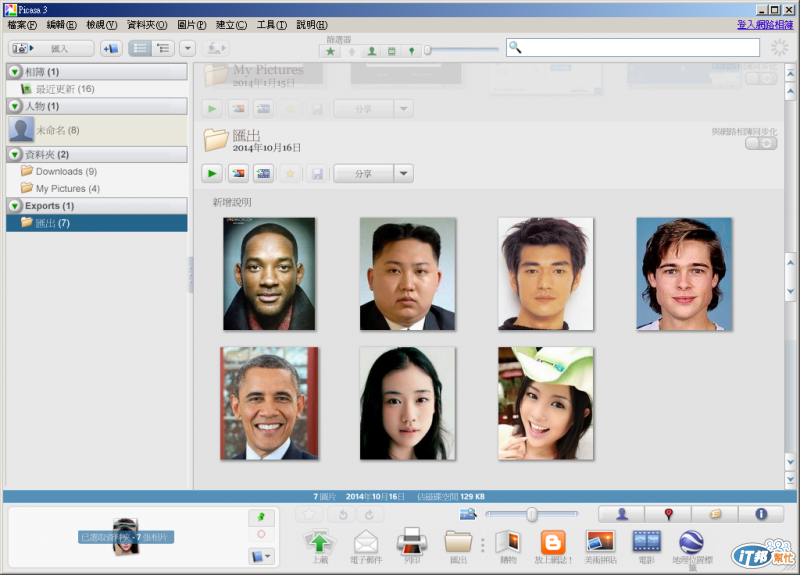Click the 列印 Print icon
Screen dimensions: 800x575
pyautogui.click(x=412, y=546)
